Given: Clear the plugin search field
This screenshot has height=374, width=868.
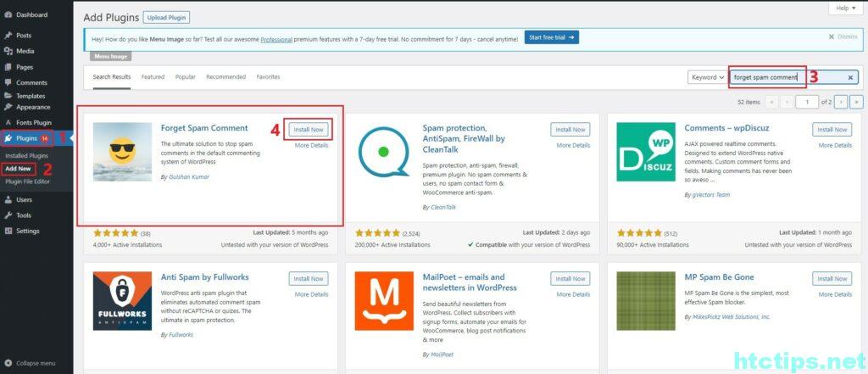Looking at the screenshot, I should (849, 77).
